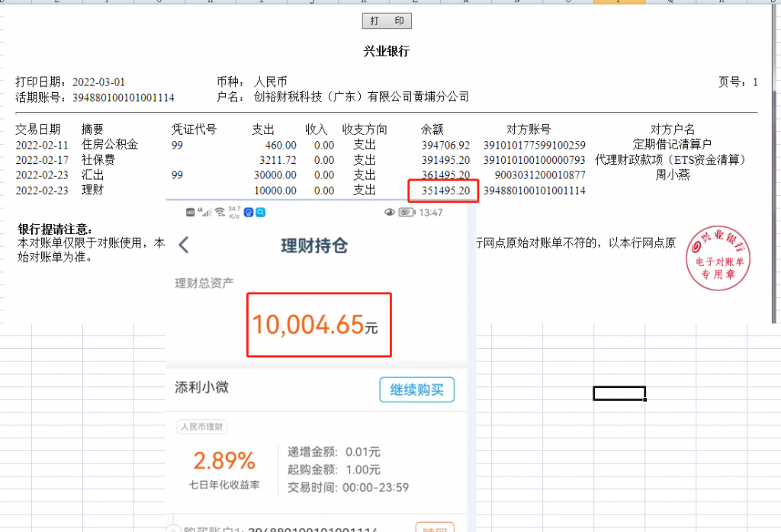Tap the 七日年化收益率 label
The image size is (781, 532).
click(x=224, y=485)
